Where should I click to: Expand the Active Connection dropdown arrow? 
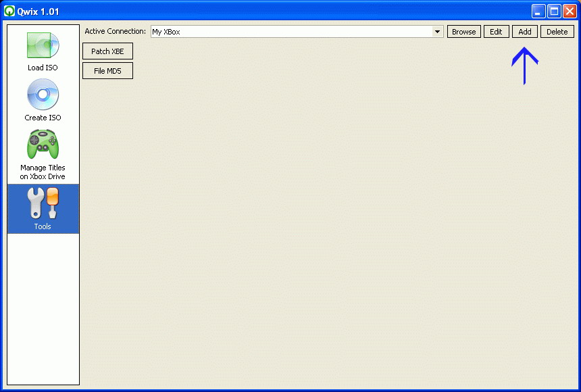coord(437,32)
